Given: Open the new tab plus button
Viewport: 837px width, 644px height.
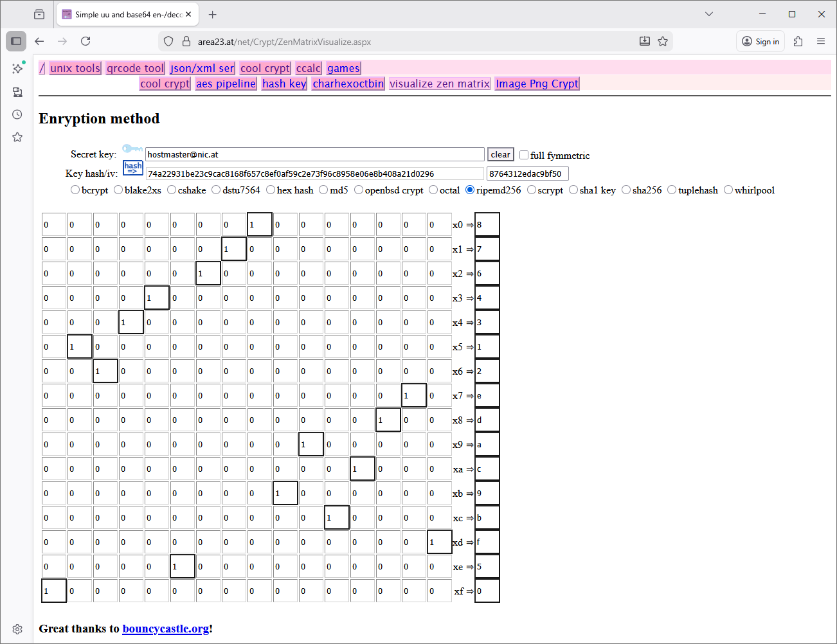Looking at the screenshot, I should [x=213, y=14].
